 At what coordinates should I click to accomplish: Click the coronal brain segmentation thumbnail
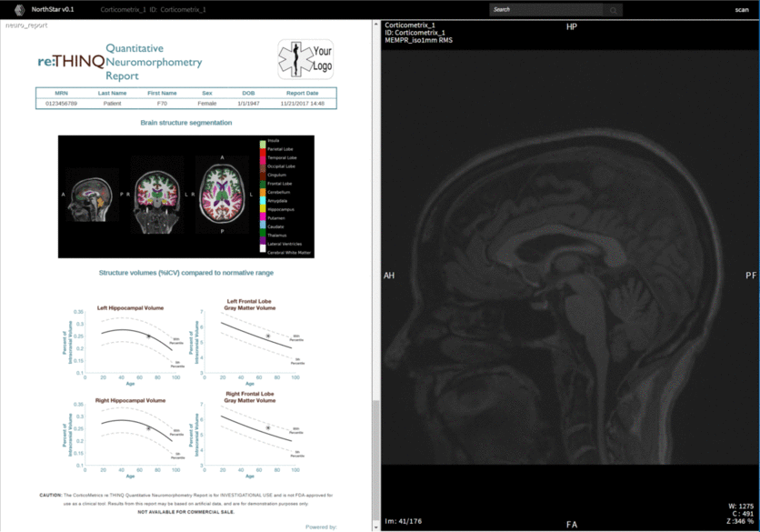tap(155, 195)
